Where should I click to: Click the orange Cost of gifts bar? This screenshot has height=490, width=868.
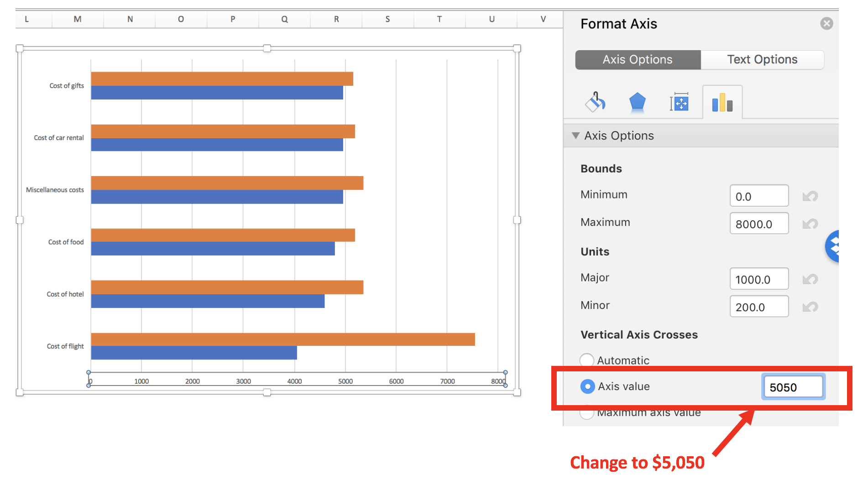coord(222,79)
